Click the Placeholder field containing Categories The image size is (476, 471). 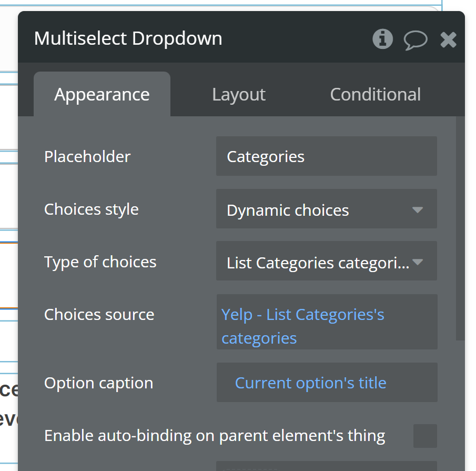[326, 156]
